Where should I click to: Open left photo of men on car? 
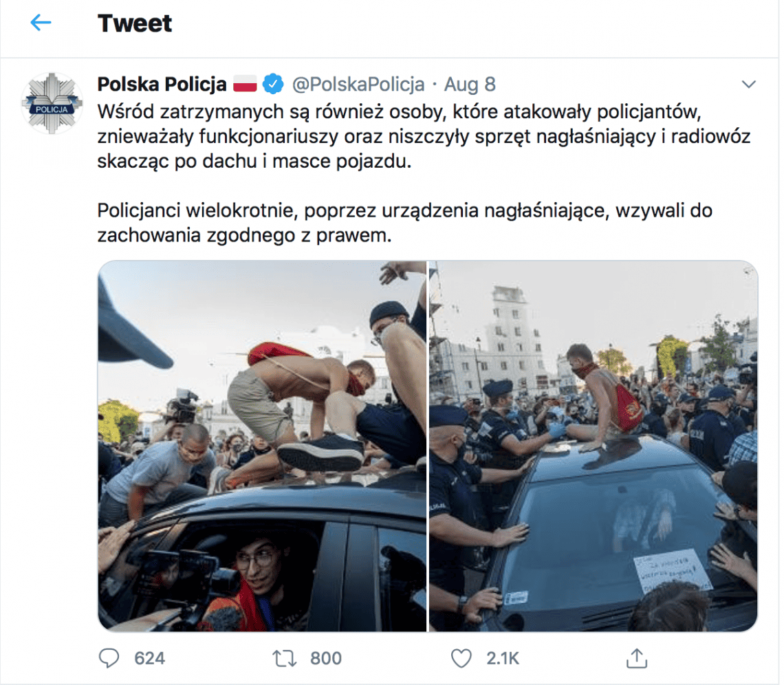click(x=262, y=446)
